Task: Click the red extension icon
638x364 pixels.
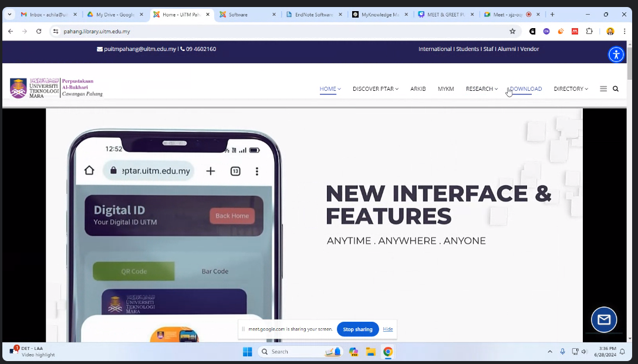Action: 575,31
